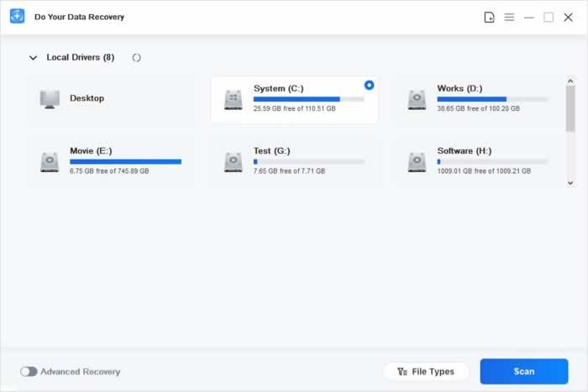Select the "Works (D:)" drive name
Viewport: 588px width, 392px height.
459,88
